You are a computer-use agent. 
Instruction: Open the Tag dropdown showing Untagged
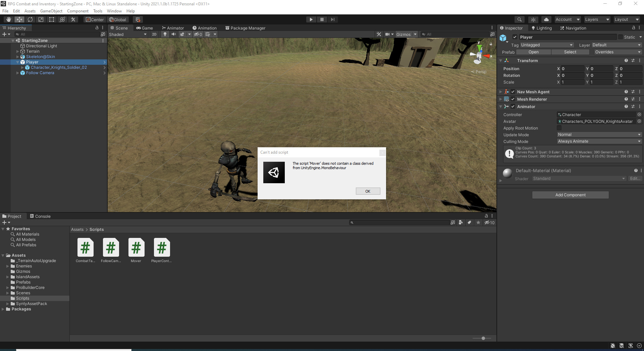coord(547,45)
